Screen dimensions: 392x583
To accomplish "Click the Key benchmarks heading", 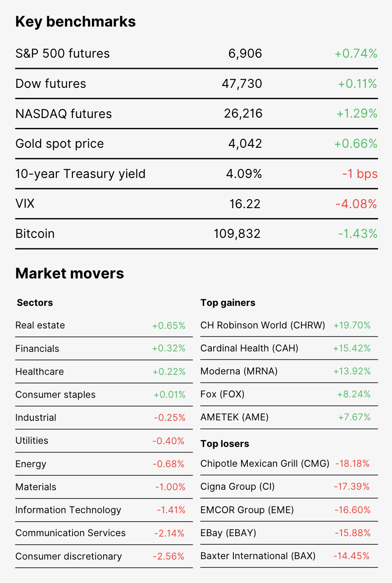I will (x=76, y=22).
